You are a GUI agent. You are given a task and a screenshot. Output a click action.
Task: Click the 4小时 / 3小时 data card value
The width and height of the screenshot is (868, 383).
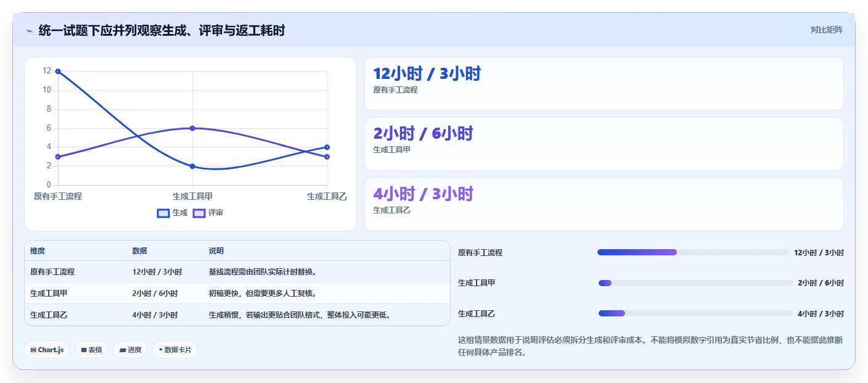click(423, 194)
